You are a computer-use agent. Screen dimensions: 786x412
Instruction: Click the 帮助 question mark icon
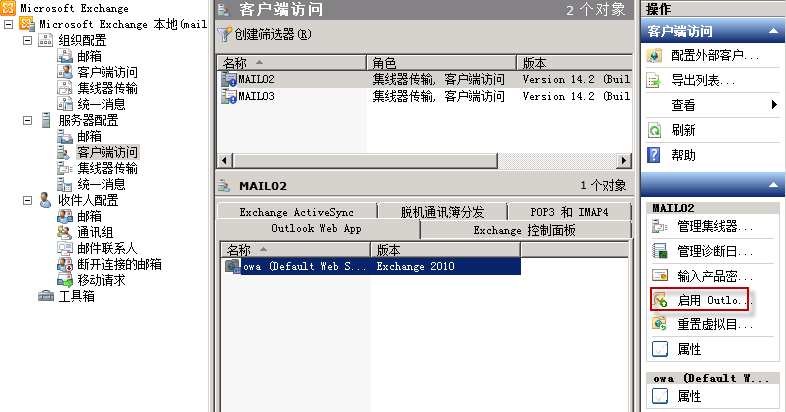(654, 155)
